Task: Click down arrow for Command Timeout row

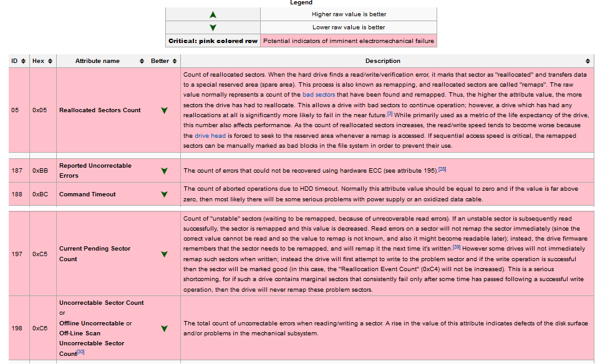Action: coord(164,194)
